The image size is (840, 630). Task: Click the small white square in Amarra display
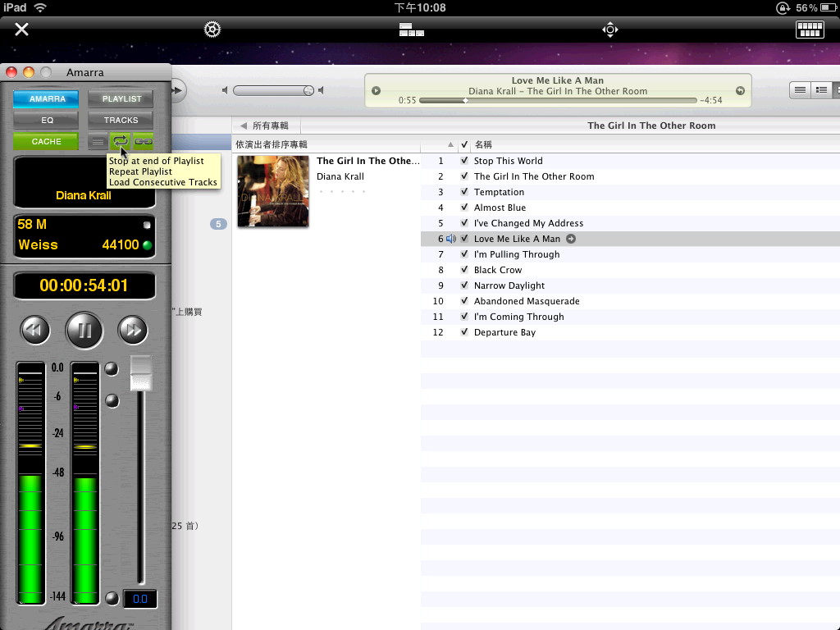[x=147, y=225]
